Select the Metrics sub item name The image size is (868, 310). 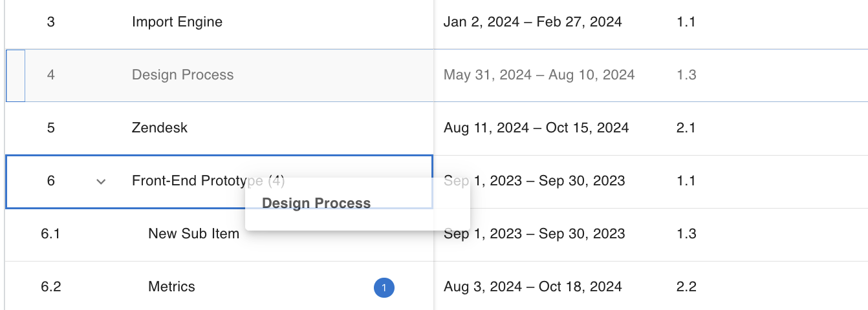171,287
